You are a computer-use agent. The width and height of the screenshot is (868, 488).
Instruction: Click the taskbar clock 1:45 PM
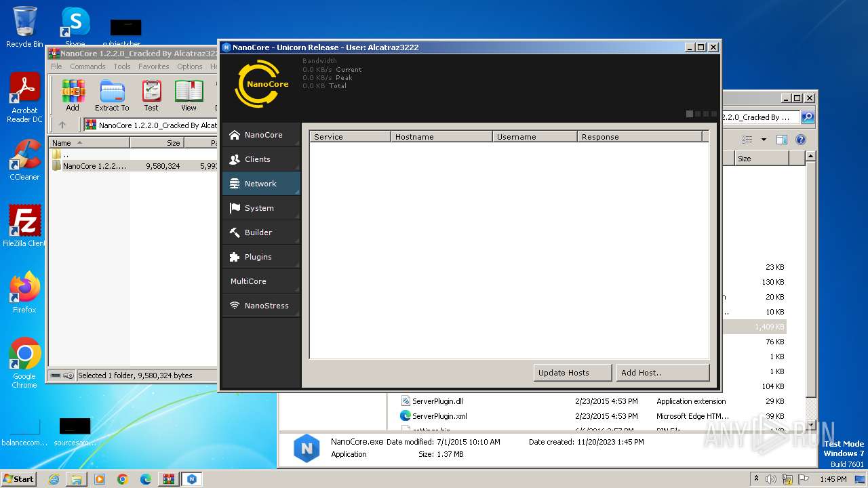coord(833,479)
